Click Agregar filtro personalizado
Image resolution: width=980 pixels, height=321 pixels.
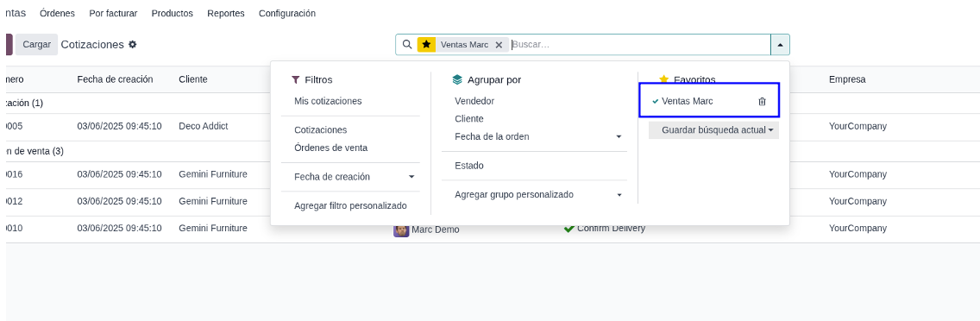coord(350,206)
